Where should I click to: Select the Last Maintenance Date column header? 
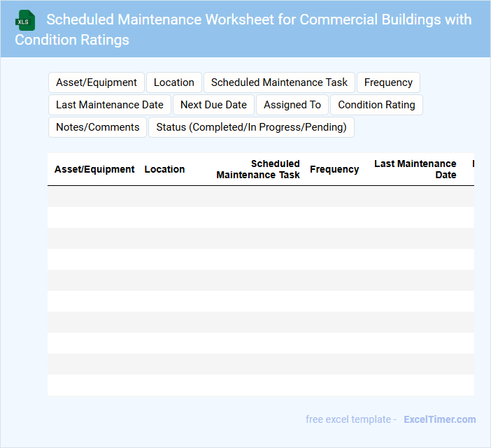pos(415,169)
